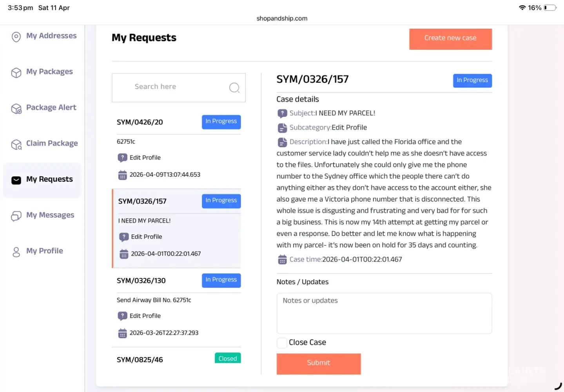Screen dimensions: 564x392
Task: Click the search magnifier icon
Action: coord(234,87)
